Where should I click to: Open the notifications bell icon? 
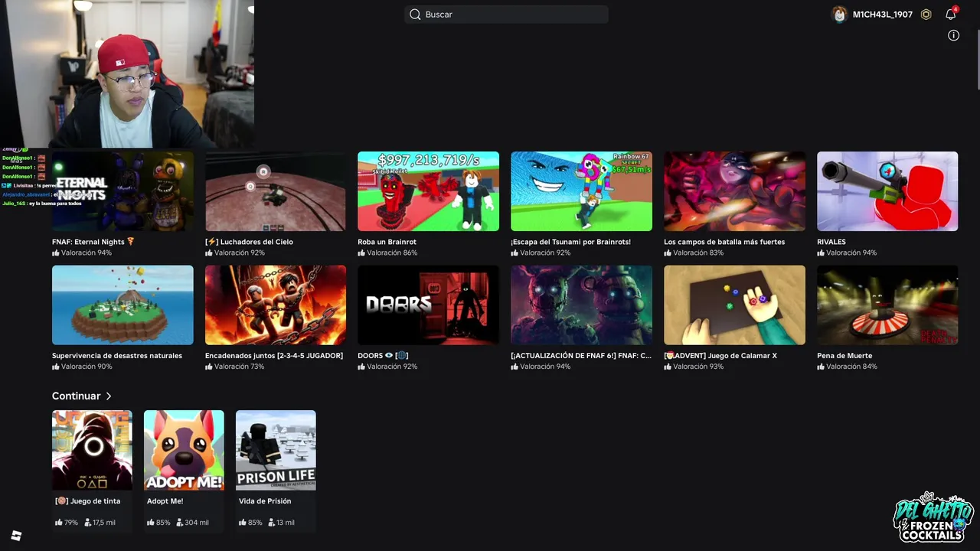pyautogui.click(x=950, y=15)
